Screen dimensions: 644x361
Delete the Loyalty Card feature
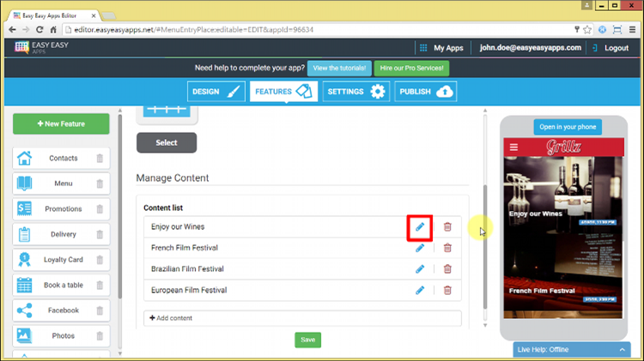pos(100,260)
